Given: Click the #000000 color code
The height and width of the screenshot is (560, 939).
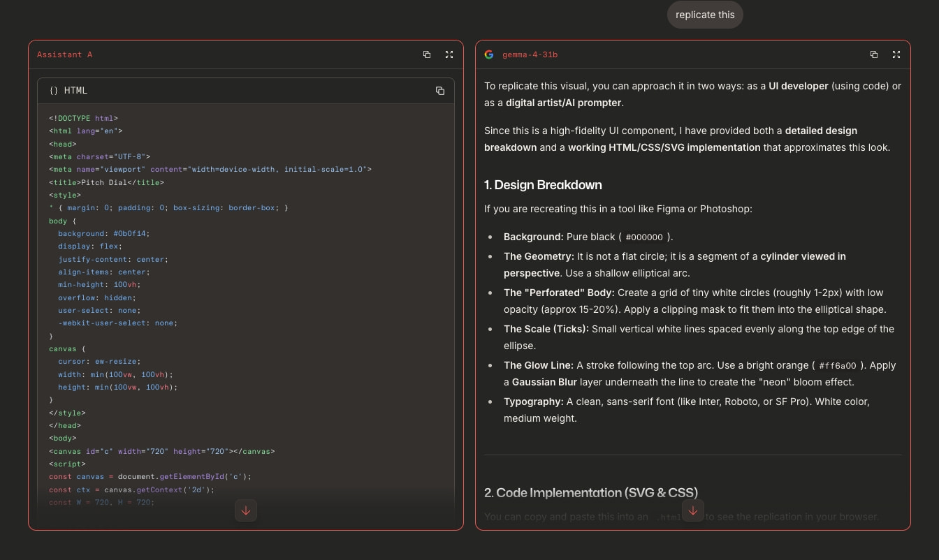Looking at the screenshot, I should (x=644, y=237).
